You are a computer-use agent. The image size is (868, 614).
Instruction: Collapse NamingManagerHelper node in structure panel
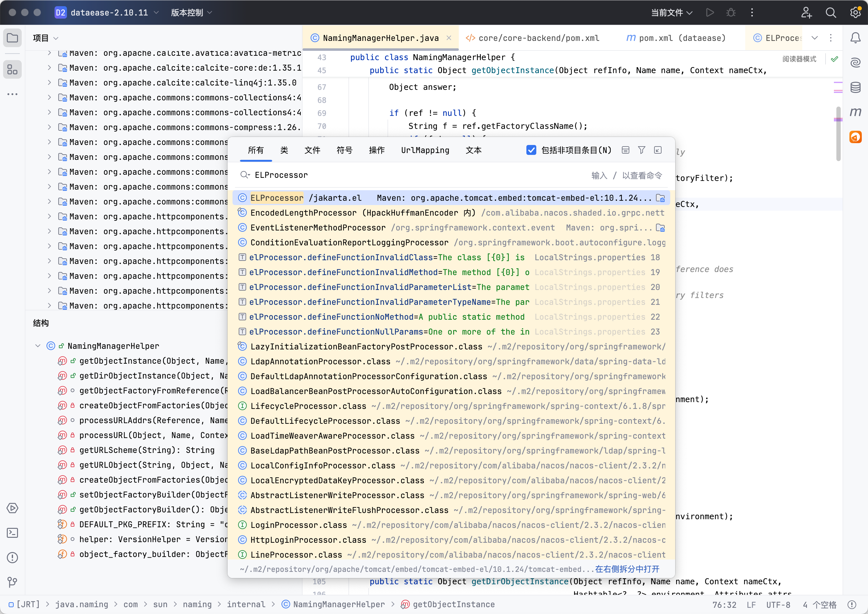pos(38,346)
